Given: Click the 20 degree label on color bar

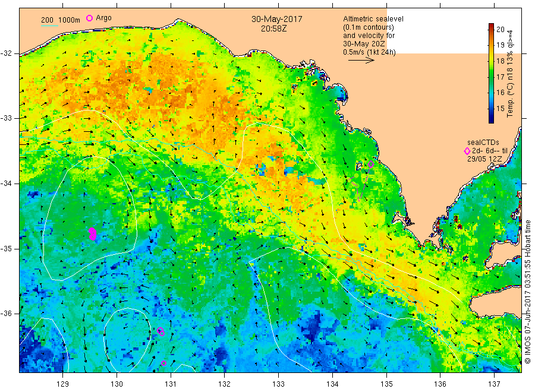Looking at the screenshot, I should pos(500,29).
